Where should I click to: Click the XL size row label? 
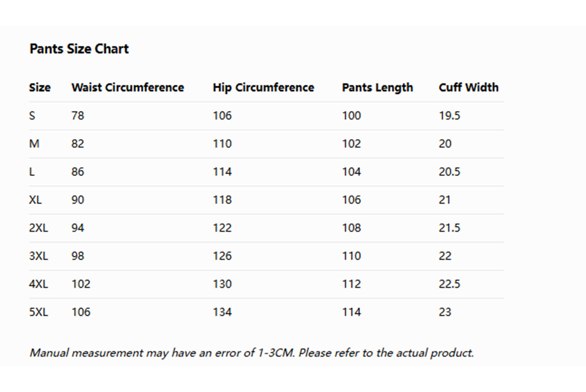(x=35, y=200)
